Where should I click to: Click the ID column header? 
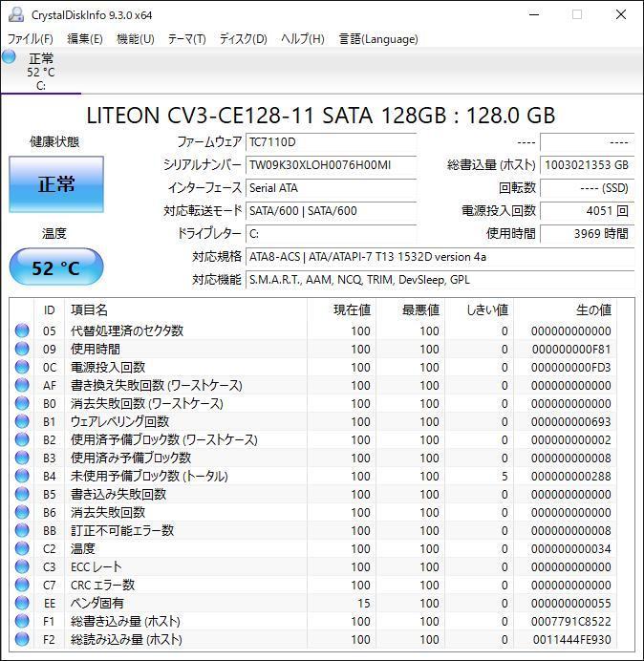click(x=50, y=310)
